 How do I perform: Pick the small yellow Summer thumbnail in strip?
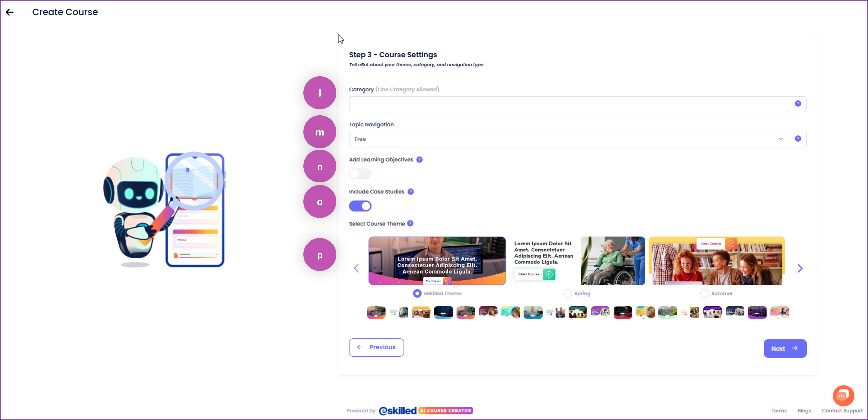click(421, 312)
